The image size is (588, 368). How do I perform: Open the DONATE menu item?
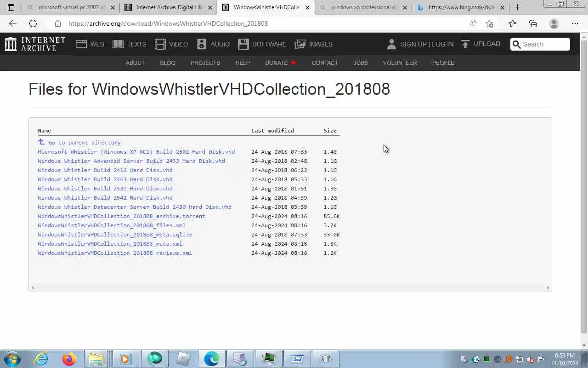click(280, 63)
